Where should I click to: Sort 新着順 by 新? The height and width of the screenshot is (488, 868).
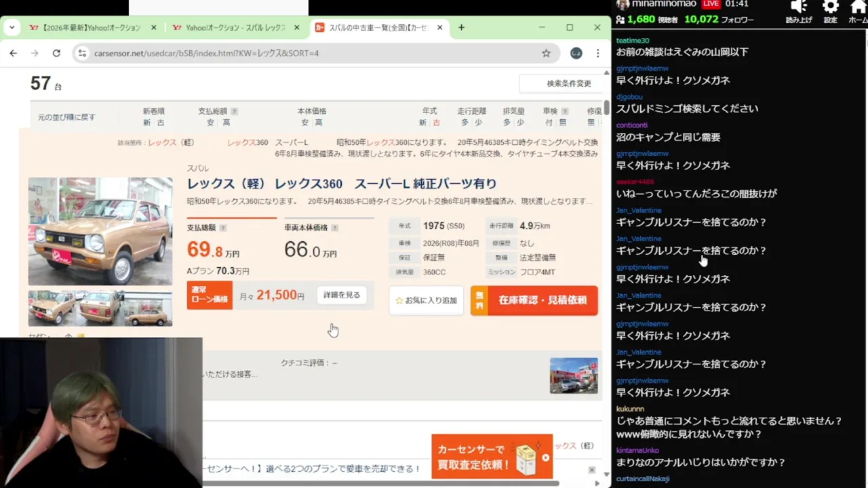coord(146,123)
